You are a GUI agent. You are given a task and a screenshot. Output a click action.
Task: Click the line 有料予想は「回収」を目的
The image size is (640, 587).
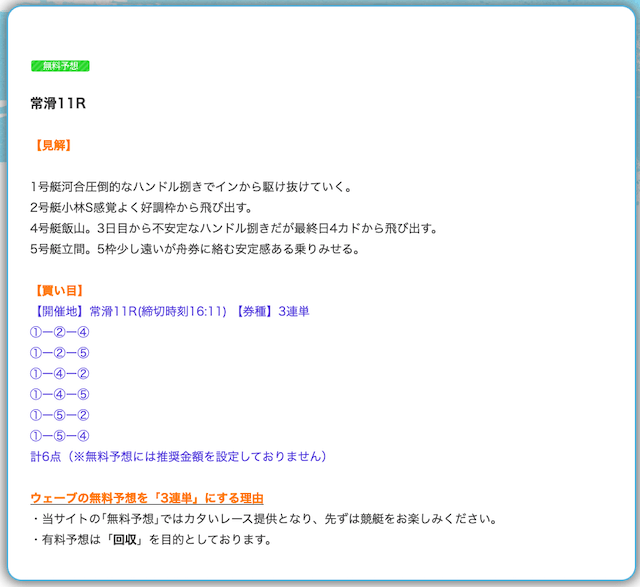[152, 540]
